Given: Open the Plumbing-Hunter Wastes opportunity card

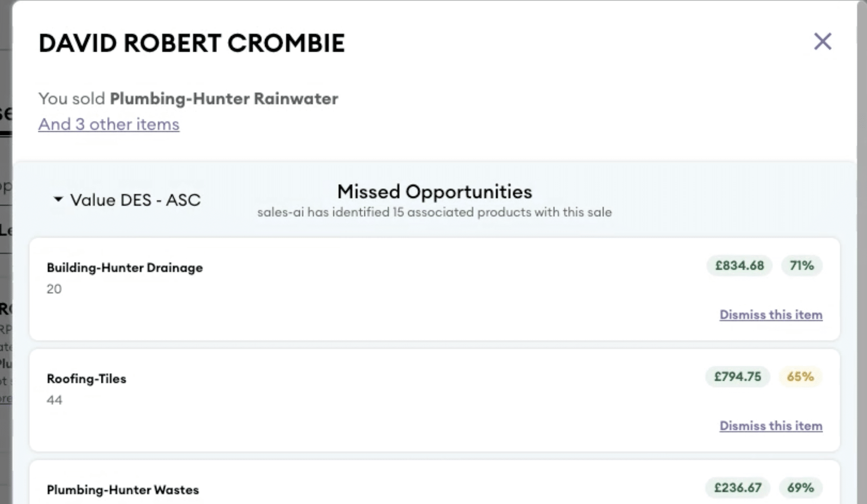Looking at the screenshot, I should (434, 482).
